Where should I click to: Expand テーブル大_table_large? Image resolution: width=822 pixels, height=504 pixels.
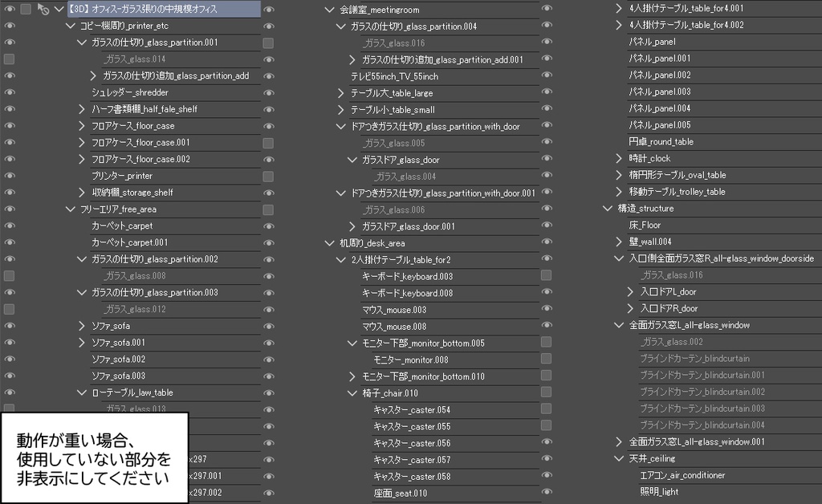click(x=340, y=93)
